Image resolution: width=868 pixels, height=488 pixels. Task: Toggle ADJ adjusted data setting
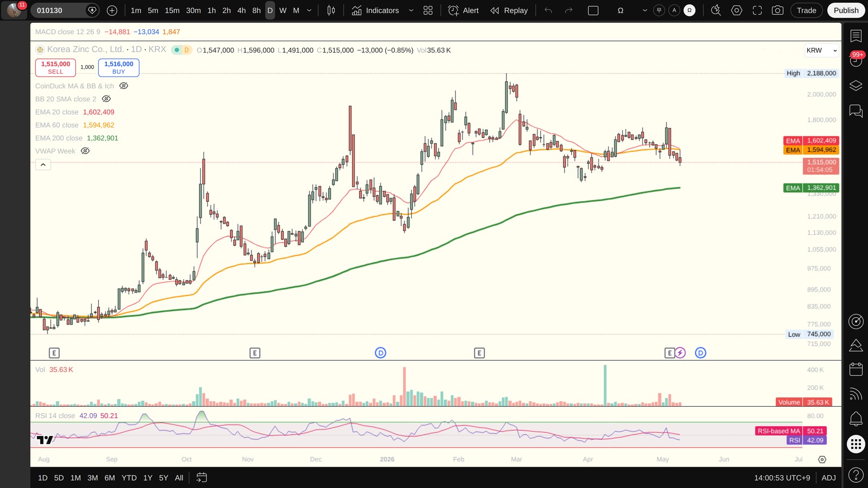click(828, 478)
